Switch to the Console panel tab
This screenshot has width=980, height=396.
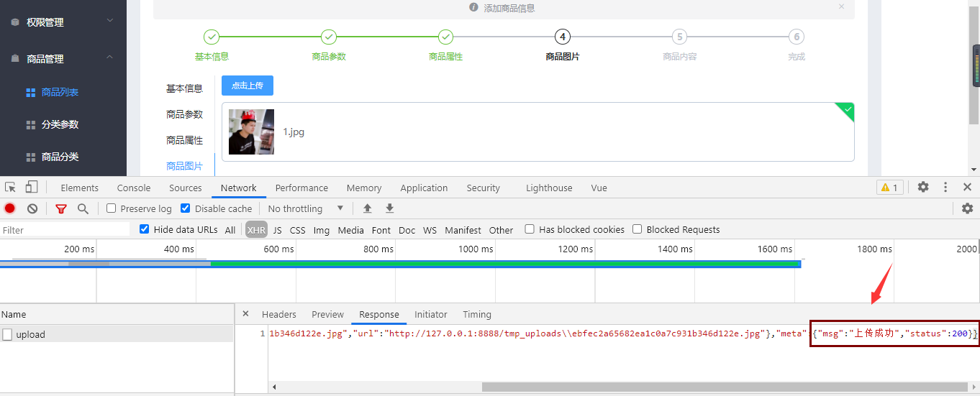[x=134, y=188]
